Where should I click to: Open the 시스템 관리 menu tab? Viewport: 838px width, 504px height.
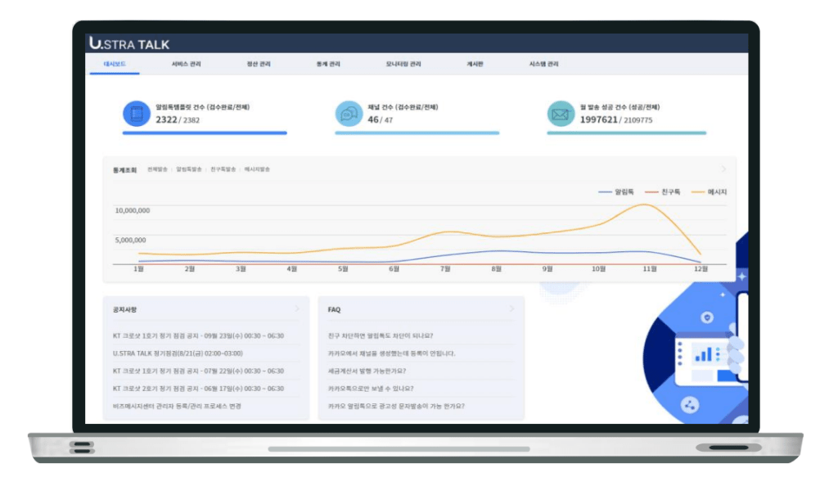coord(543,64)
